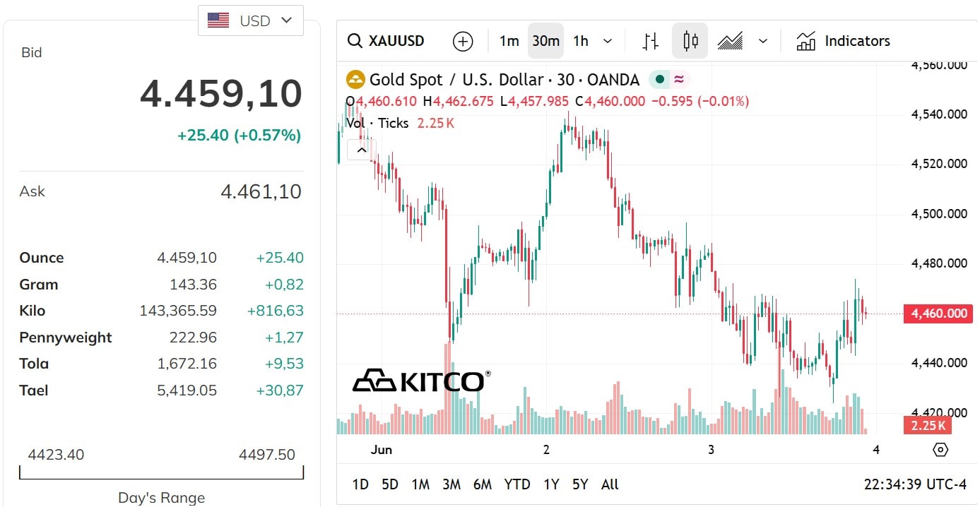This screenshot has height=507, width=980.
Task: Set the range to YTD
Action: (x=517, y=484)
